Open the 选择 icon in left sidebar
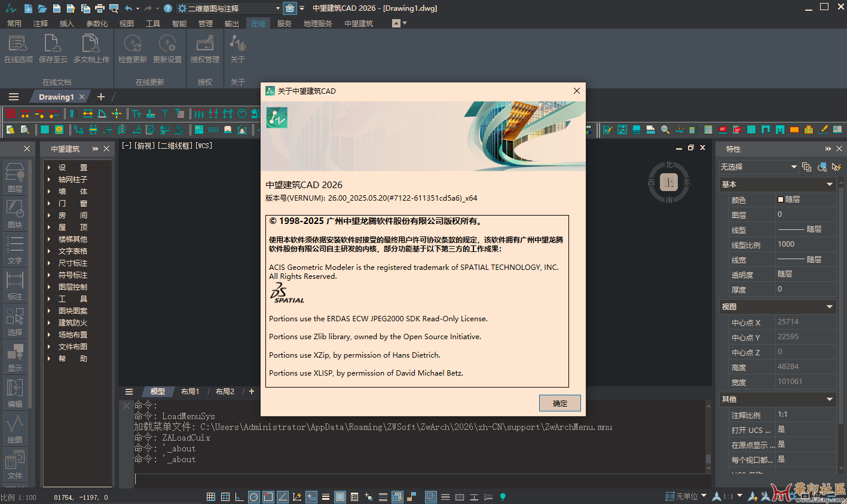The width and height of the screenshot is (847, 504). tap(15, 321)
